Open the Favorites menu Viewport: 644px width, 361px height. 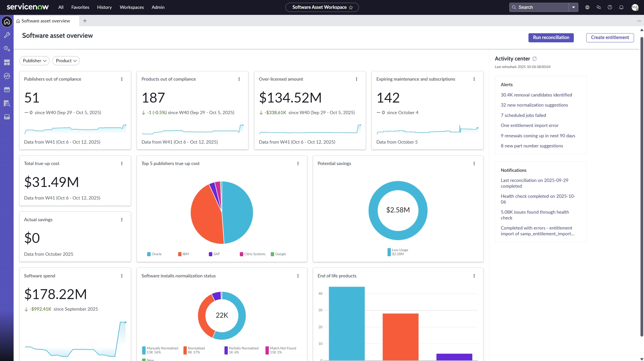(x=80, y=7)
